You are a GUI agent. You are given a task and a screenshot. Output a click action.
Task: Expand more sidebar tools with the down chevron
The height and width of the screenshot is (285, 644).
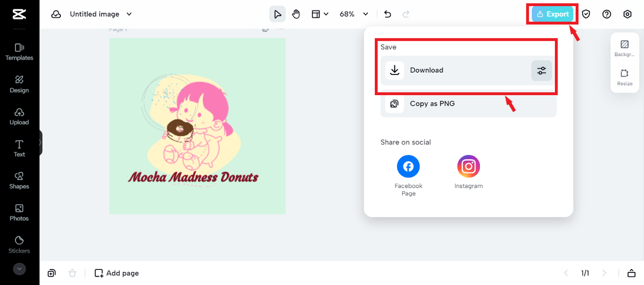click(19, 269)
